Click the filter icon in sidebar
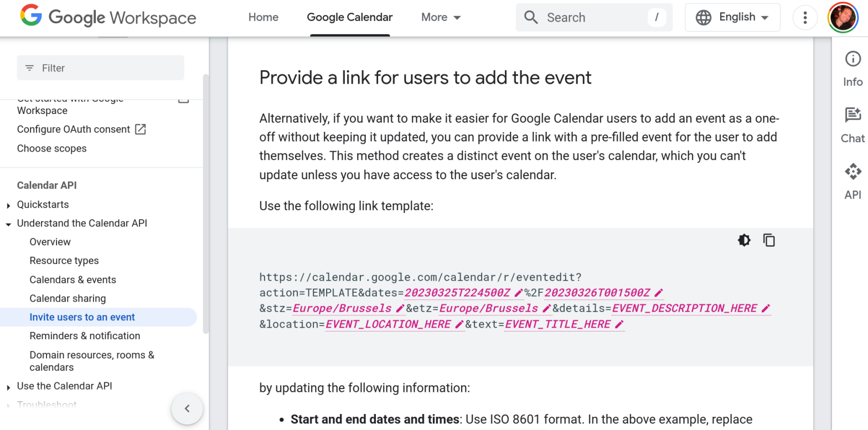Image resolution: width=868 pixels, height=430 pixels. 29,68
